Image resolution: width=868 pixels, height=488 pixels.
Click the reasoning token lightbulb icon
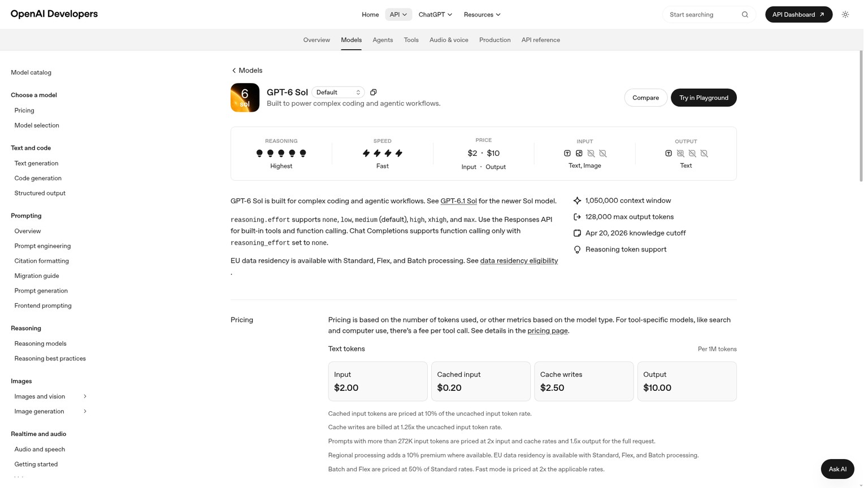577,250
